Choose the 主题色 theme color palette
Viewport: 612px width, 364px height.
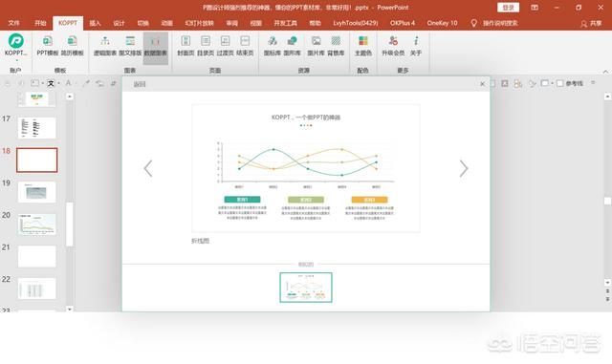pos(363,46)
